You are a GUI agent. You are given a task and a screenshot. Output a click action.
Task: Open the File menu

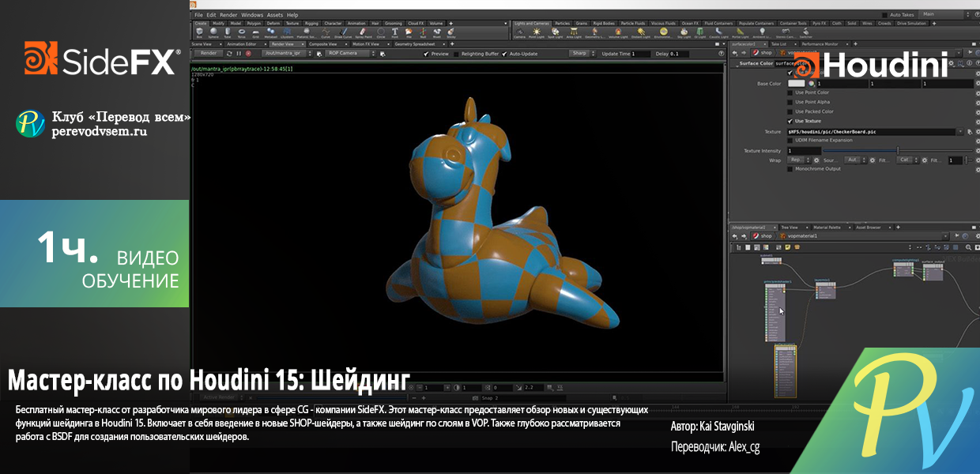[198, 15]
